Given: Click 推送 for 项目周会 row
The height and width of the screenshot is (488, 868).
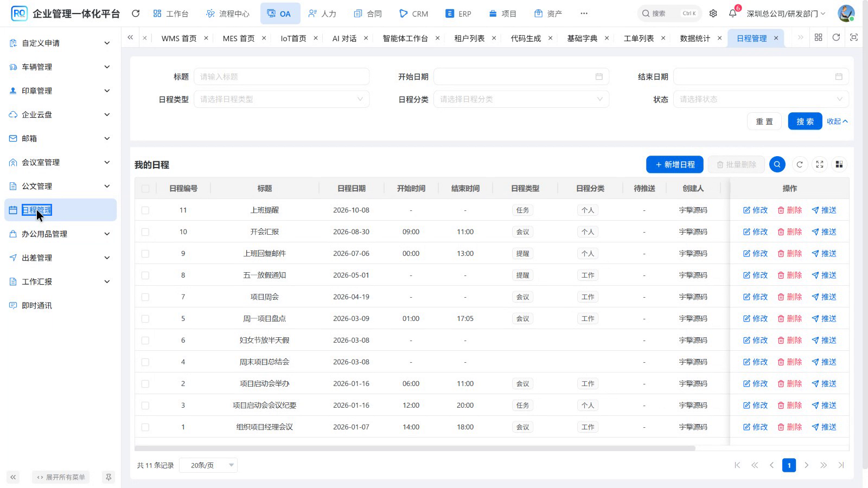Looking at the screenshot, I should (824, 297).
